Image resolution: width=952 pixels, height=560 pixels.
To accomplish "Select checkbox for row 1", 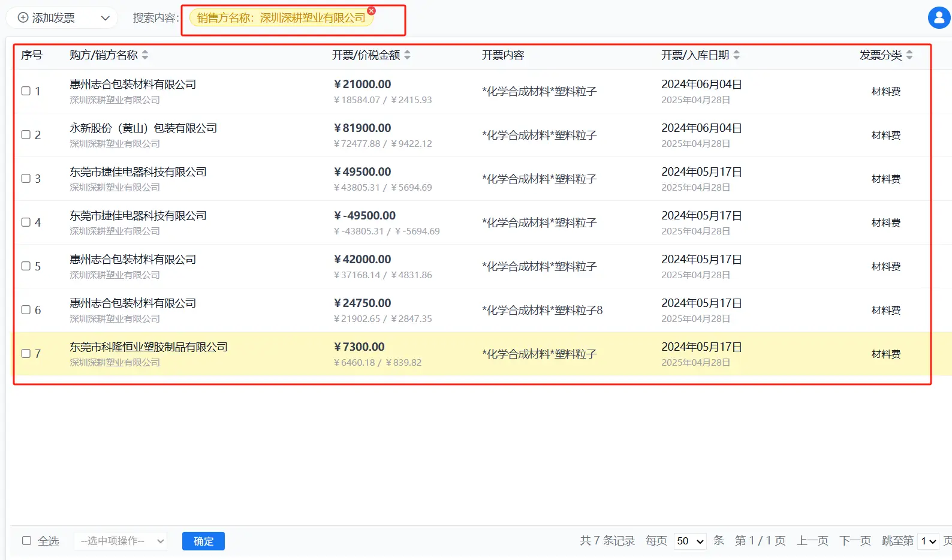I will point(26,91).
